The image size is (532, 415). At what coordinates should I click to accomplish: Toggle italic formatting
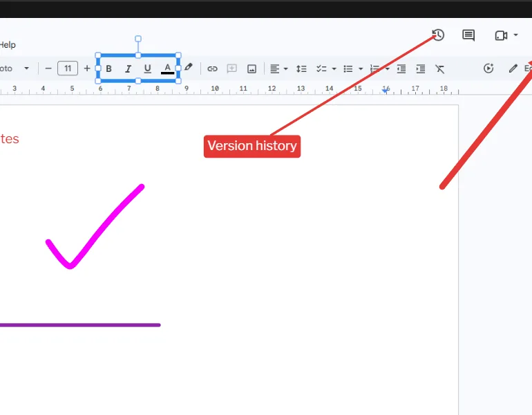(x=128, y=69)
